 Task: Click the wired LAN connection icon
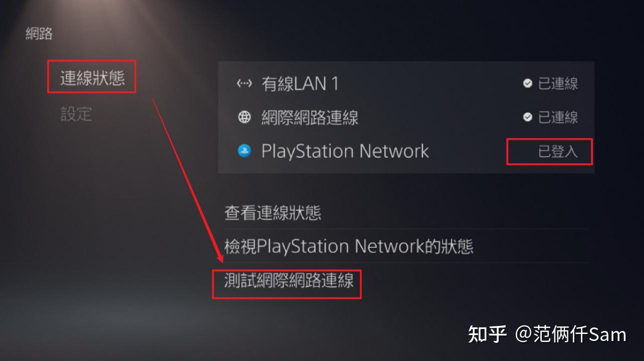coord(244,84)
